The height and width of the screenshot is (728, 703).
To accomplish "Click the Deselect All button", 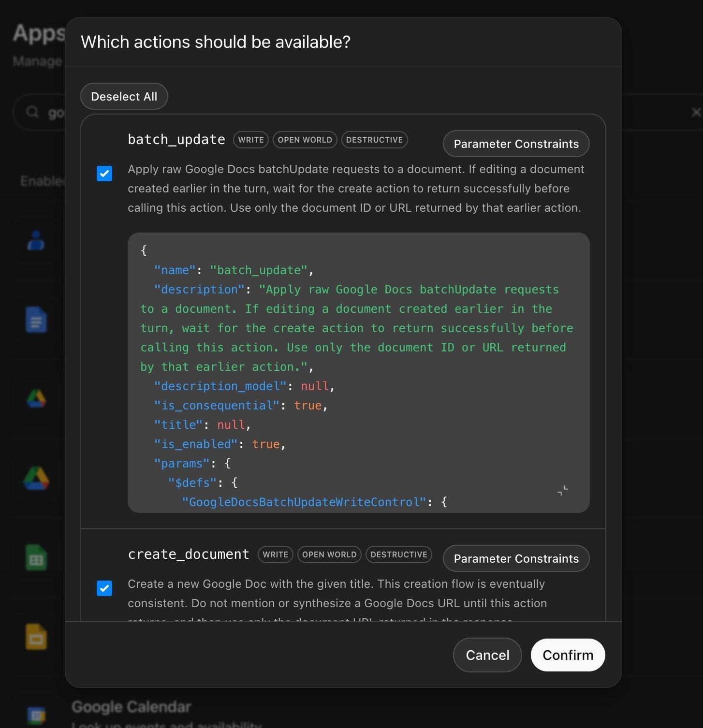I will (124, 96).
